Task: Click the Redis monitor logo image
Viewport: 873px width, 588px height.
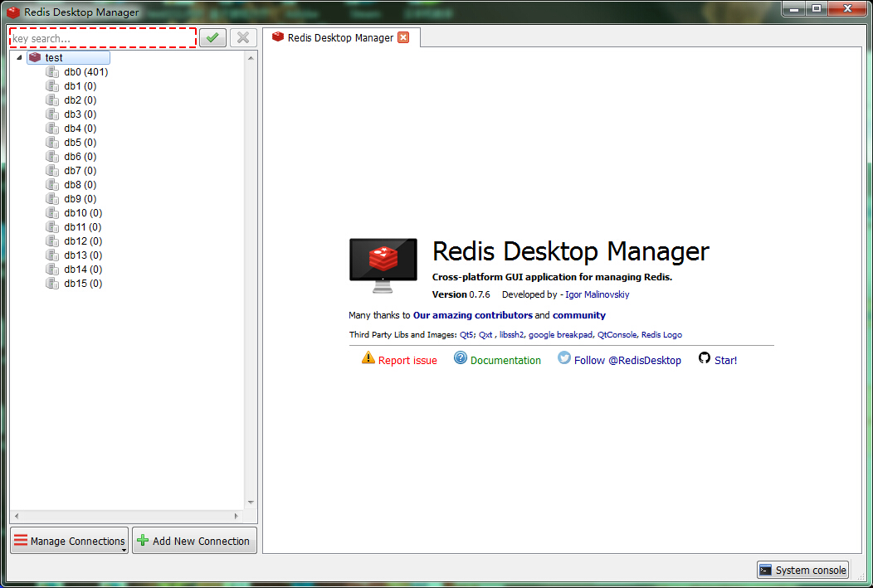Action: coord(383,265)
